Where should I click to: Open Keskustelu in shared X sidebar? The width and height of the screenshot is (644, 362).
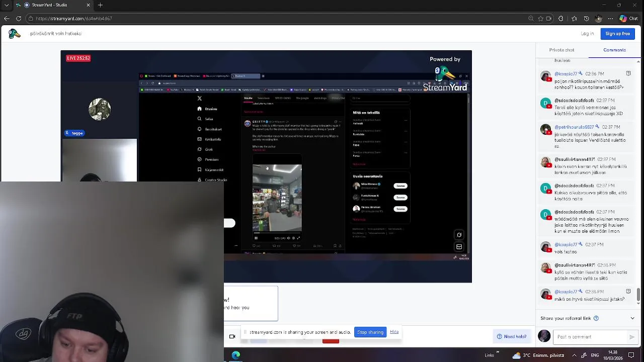pyautogui.click(x=209, y=139)
